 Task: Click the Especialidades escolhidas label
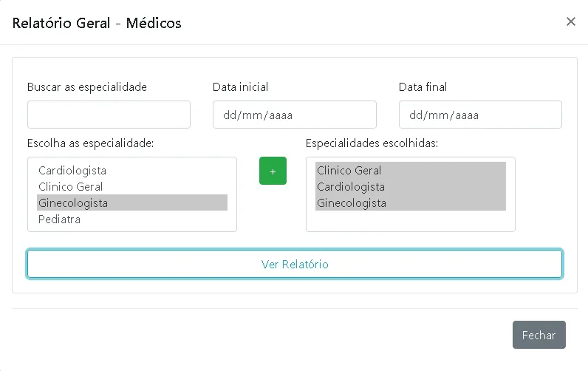pyautogui.click(x=372, y=143)
